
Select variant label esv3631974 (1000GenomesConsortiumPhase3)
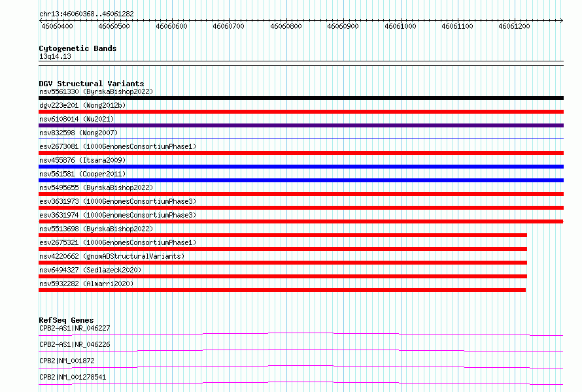[118, 215]
